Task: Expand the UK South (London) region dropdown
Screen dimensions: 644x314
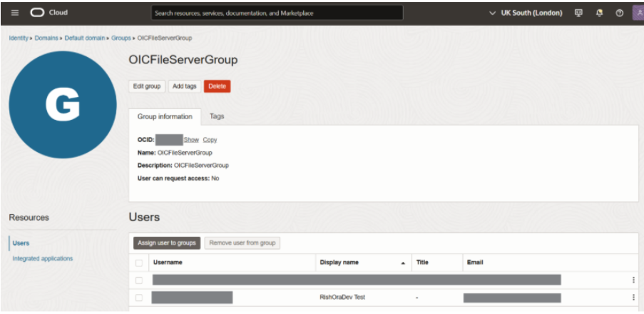Action: [x=526, y=13]
